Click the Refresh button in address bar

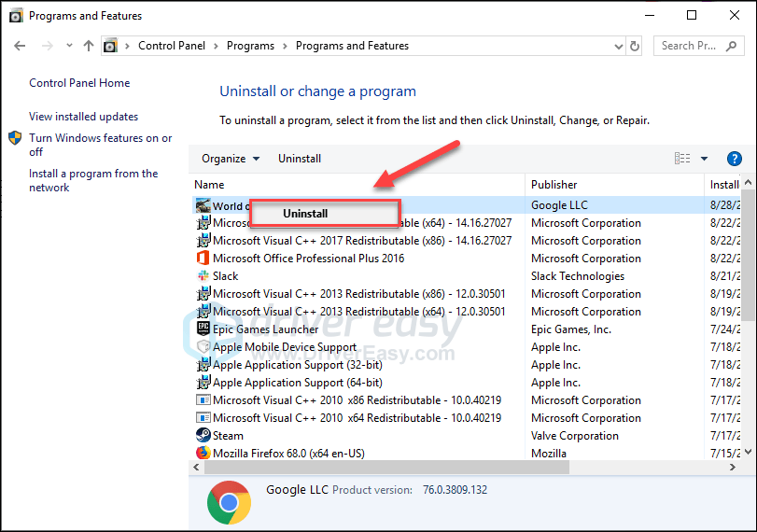coord(635,47)
